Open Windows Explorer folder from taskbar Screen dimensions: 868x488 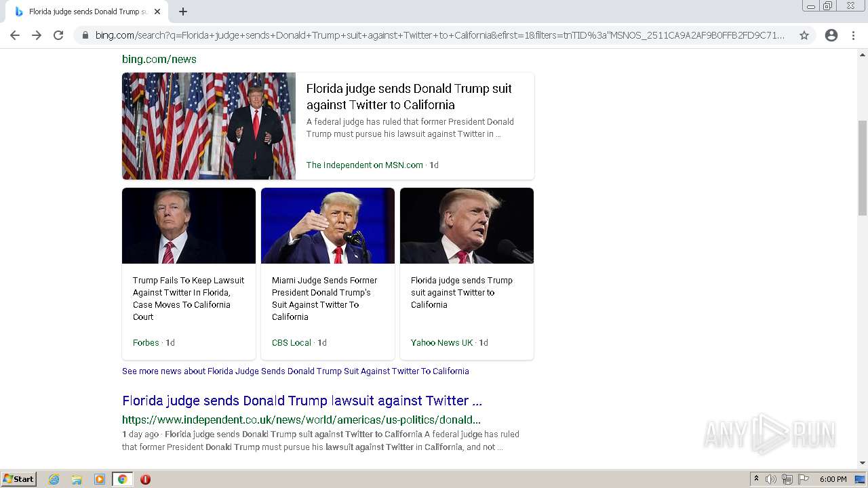[77, 479]
